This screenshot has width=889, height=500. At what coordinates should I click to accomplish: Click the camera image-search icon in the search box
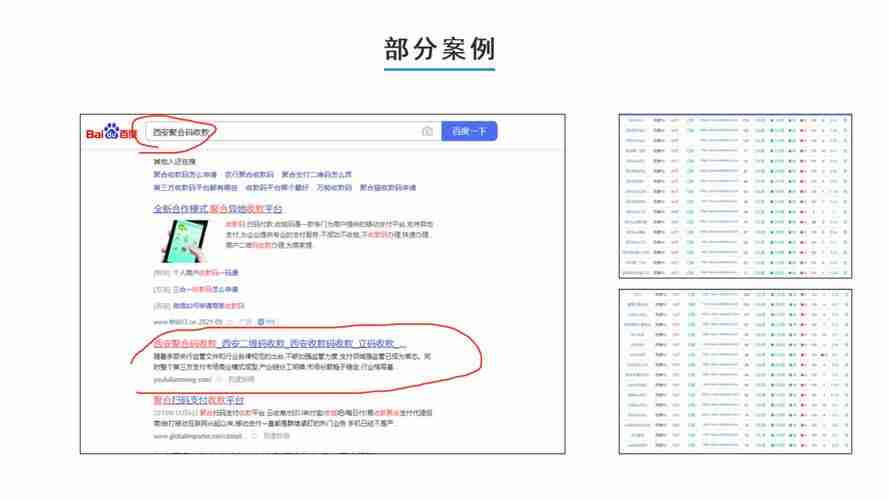coord(427,132)
